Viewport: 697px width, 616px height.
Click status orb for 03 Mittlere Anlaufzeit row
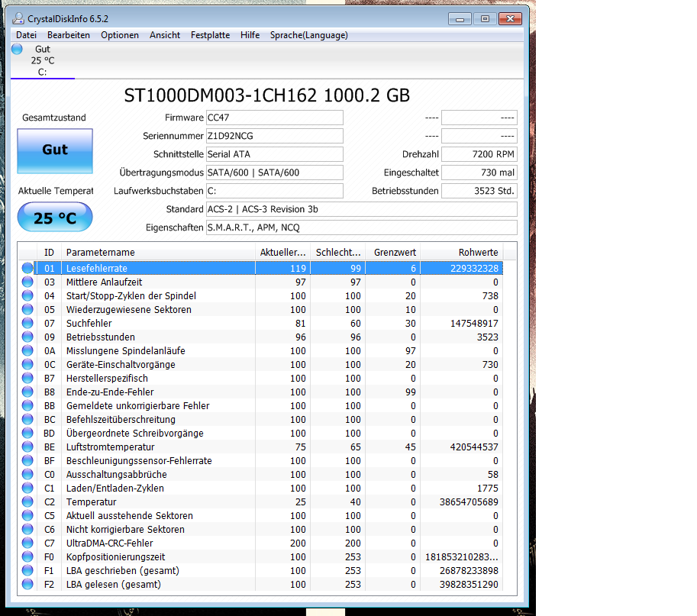[x=27, y=282]
